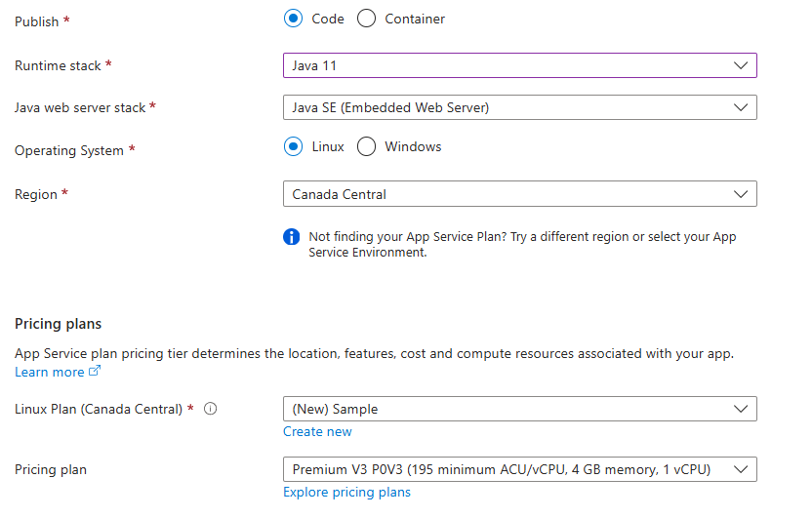Open the Java 11 runtime stack dropdown
Viewport: 812px width, 518px height.
[x=507, y=65]
